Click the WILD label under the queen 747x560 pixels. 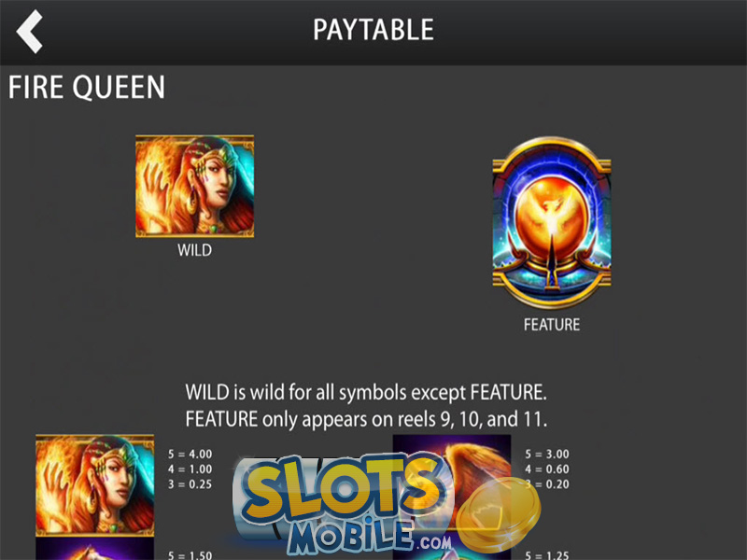[194, 250]
